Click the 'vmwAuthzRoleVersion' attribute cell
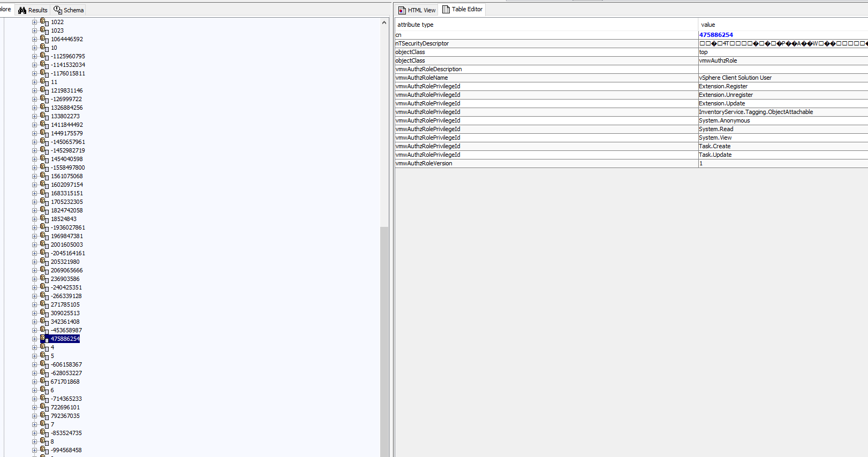The height and width of the screenshot is (457, 868). point(546,163)
